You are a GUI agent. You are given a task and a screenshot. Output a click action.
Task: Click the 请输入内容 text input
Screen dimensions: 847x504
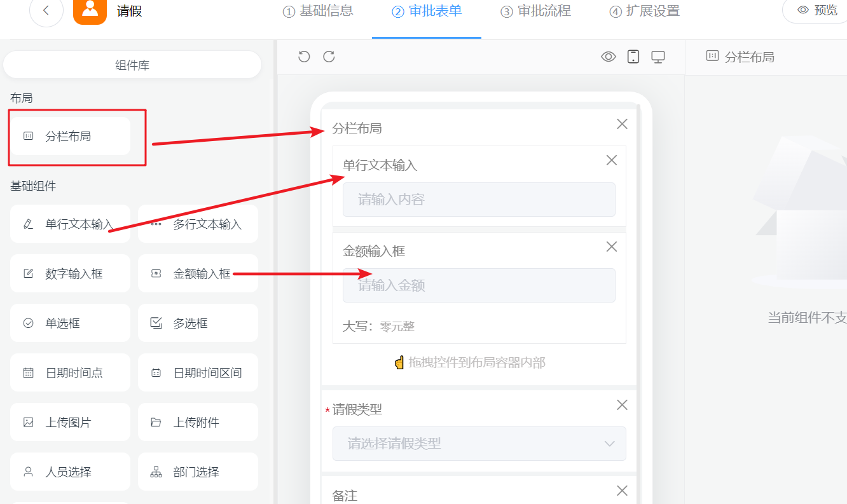click(479, 200)
